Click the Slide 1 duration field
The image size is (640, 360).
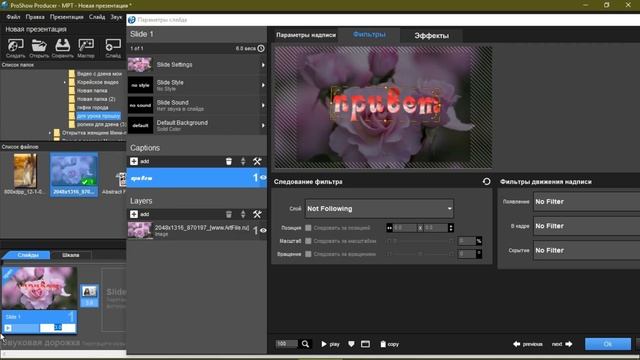click(58, 328)
